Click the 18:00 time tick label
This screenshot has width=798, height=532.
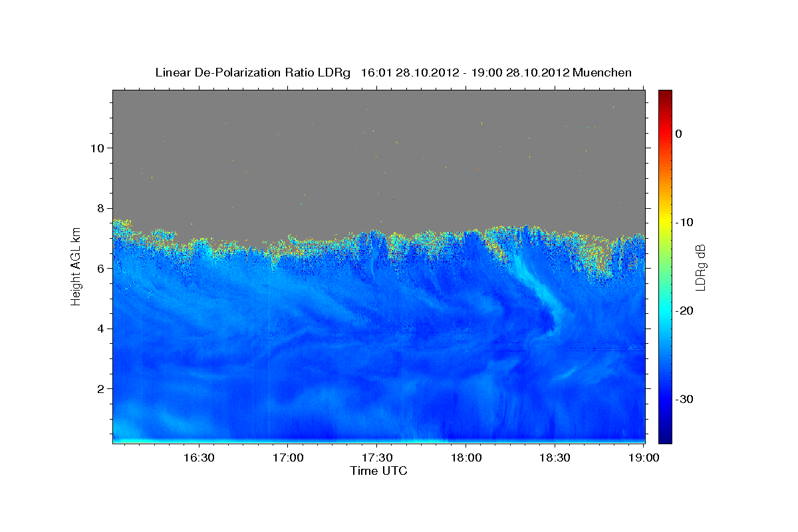(465, 458)
